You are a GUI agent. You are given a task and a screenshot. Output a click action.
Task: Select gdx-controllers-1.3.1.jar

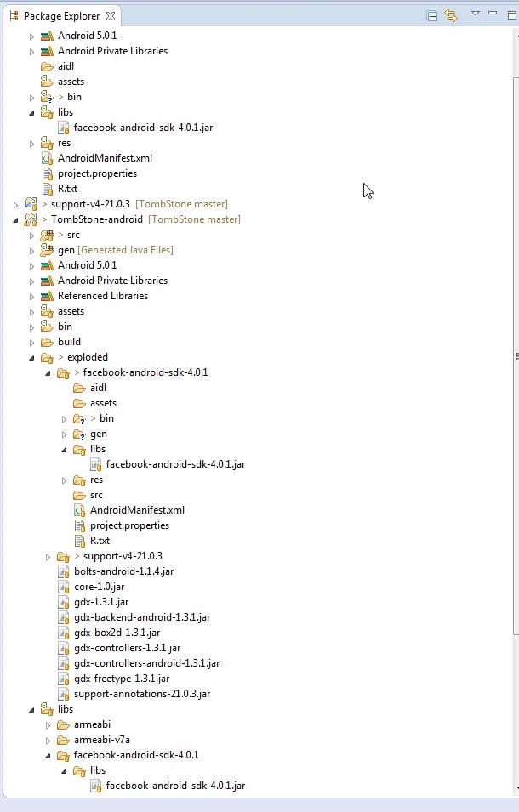tap(127, 648)
